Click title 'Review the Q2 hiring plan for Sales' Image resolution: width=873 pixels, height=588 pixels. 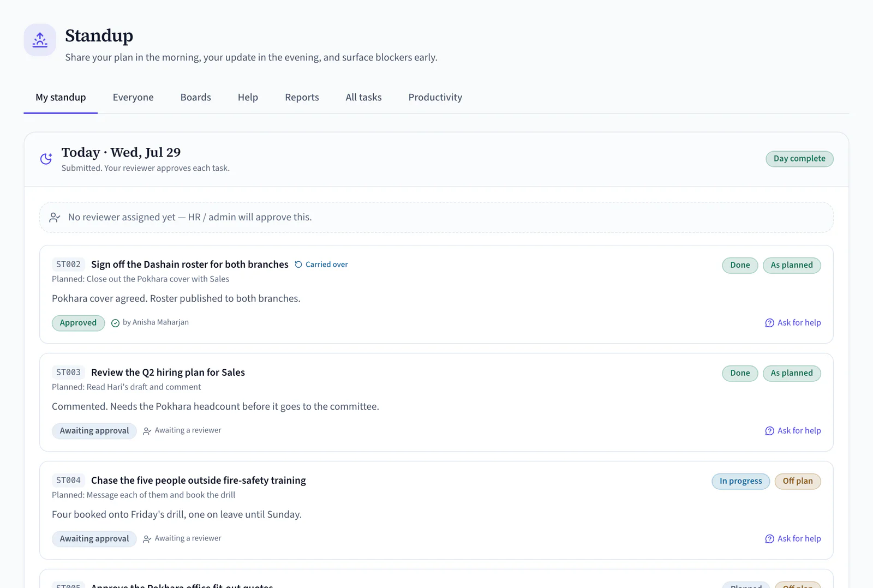coord(168,373)
